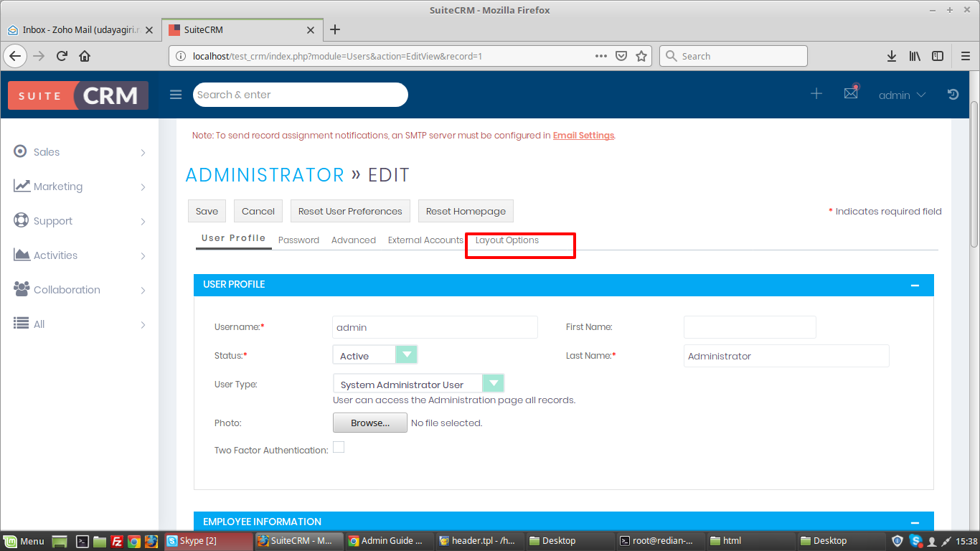Focus Firefox Search box
Image resolution: width=980 pixels, height=551 pixels.
point(733,56)
